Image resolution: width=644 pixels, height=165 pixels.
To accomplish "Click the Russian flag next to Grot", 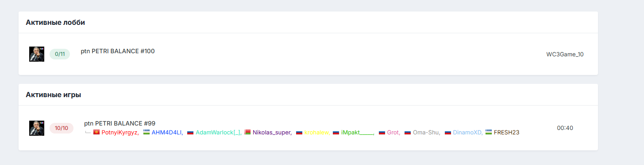I will tap(382, 132).
